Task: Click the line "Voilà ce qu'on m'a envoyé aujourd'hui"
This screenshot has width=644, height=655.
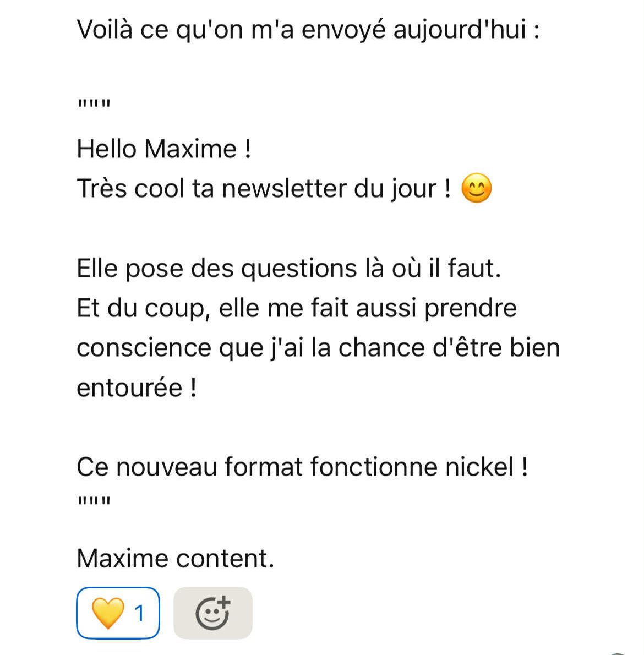Action: point(308,30)
